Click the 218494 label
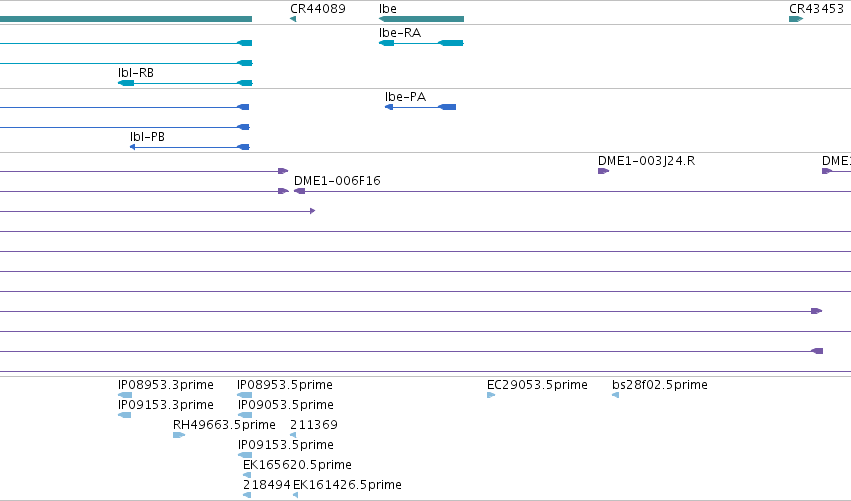This screenshot has width=851, height=501. [x=266, y=485]
